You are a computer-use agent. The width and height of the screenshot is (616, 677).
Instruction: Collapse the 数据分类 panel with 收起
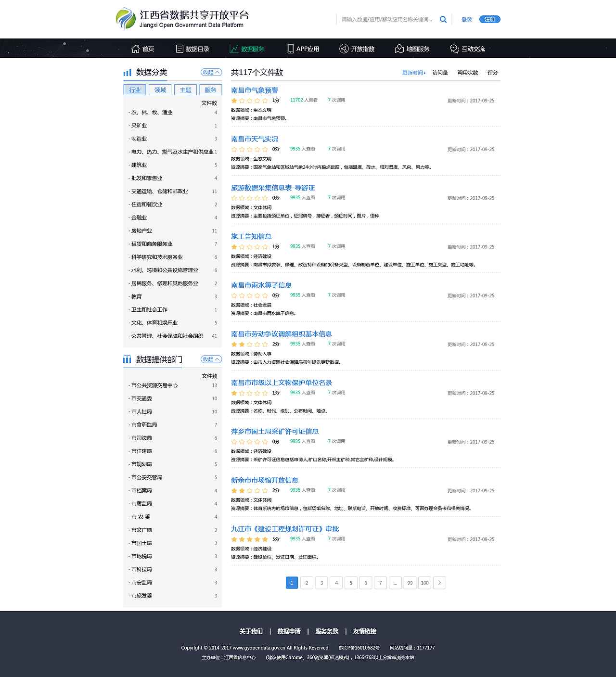coord(211,72)
